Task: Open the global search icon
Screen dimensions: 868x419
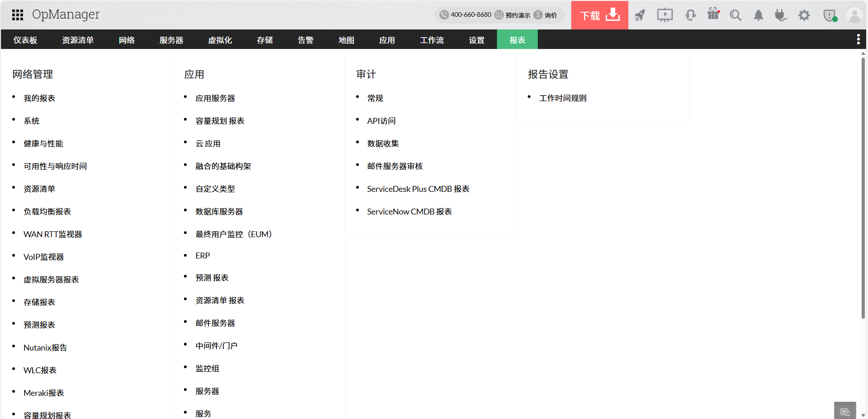Action: (x=735, y=15)
